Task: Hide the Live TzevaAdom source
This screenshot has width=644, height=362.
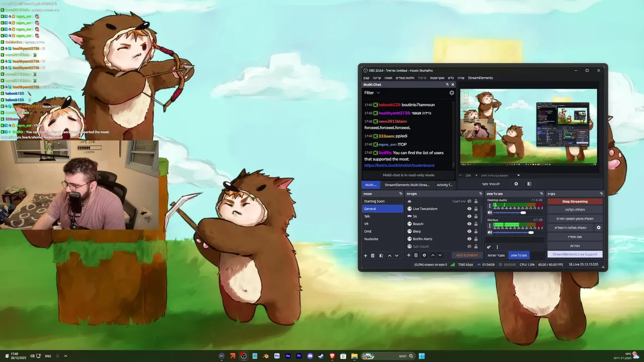Action: pyautogui.click(x=469, y=209)
